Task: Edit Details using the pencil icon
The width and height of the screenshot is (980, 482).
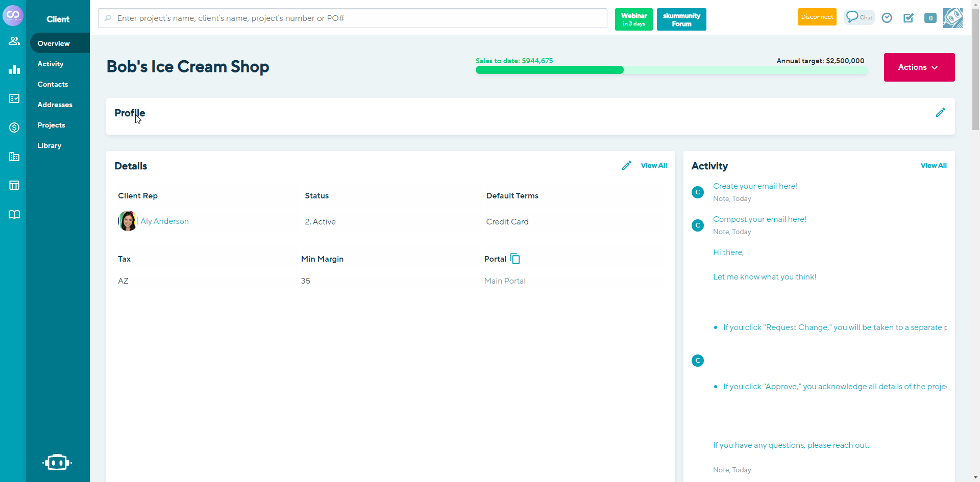Action: [x=627, y=165]
